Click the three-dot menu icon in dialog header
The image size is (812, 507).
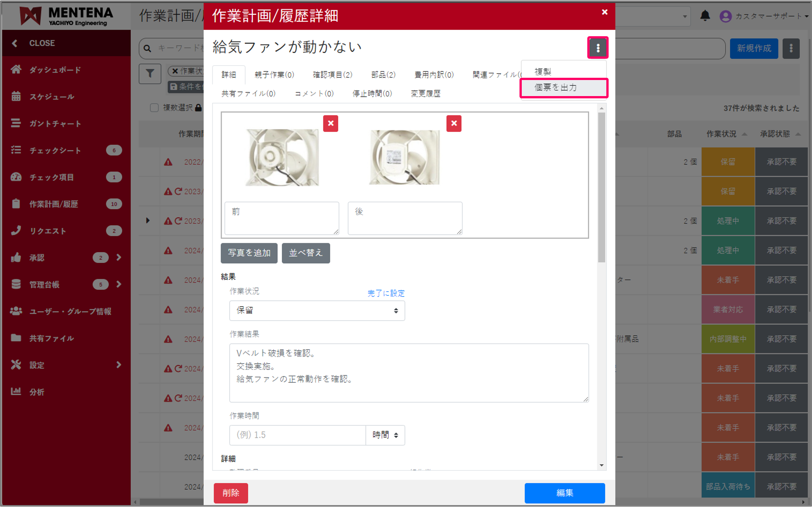598,48
